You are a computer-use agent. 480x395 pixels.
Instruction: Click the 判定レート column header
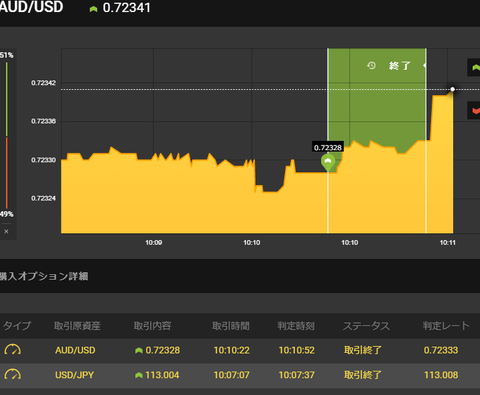(x=446, y=326)
